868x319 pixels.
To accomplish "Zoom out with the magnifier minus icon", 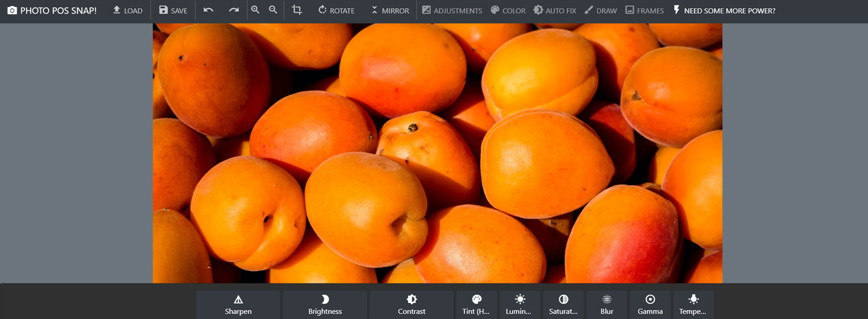I will [x=273, y=11].
